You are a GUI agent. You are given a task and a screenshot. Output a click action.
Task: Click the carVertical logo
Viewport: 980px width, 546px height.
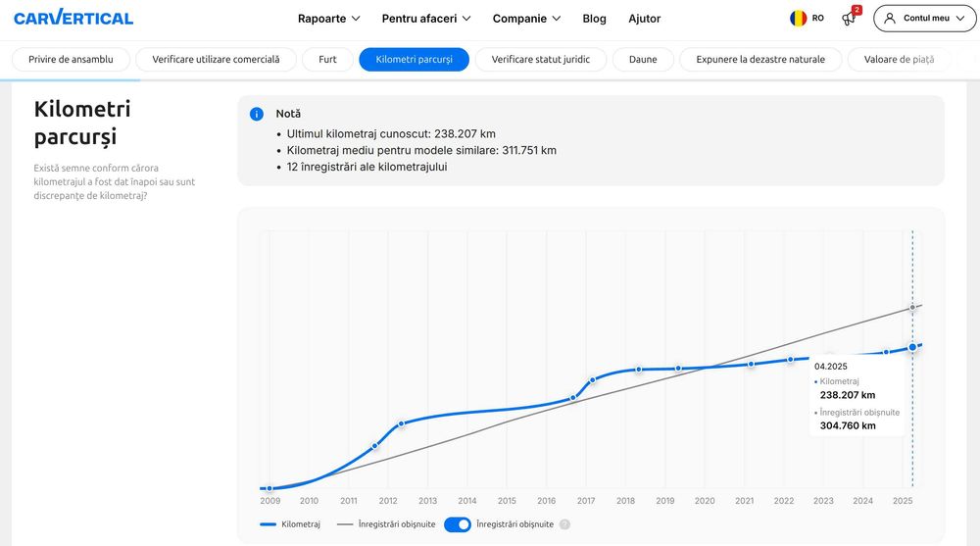73,18
